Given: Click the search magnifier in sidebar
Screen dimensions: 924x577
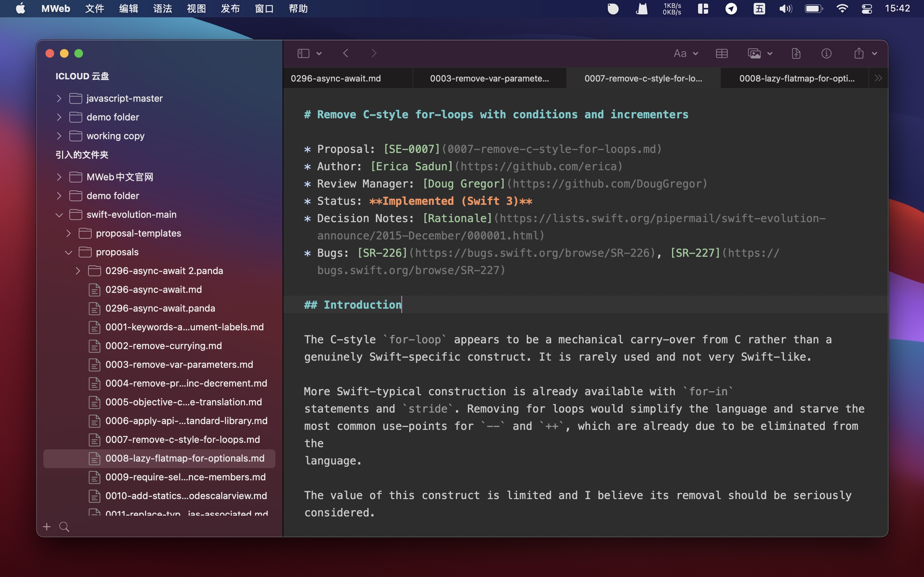Looking at the screenshot, I should pos(65,527).
